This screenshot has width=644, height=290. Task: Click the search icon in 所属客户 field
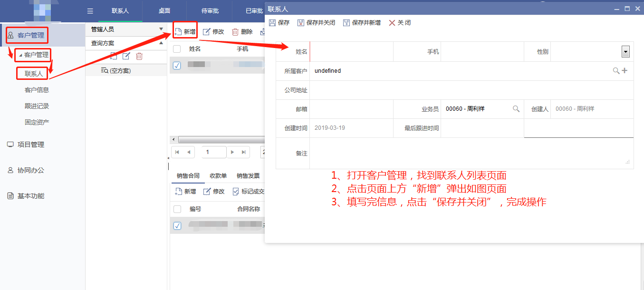[616, 71]
